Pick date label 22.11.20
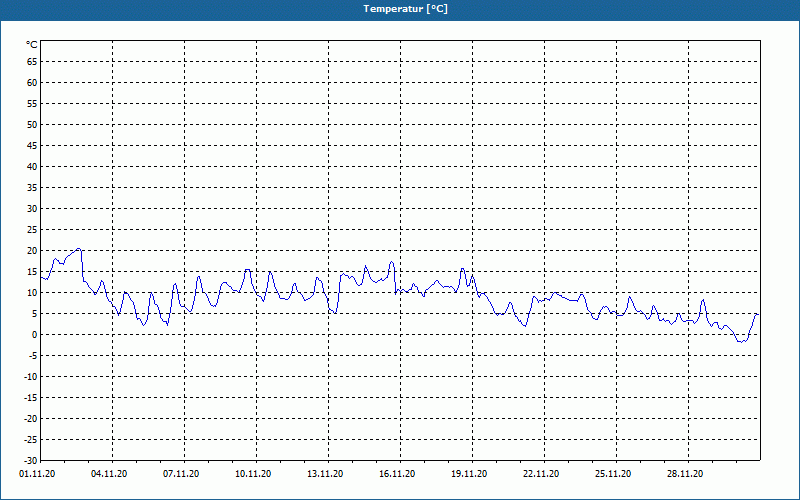800x500 pixels. [541, 474]
